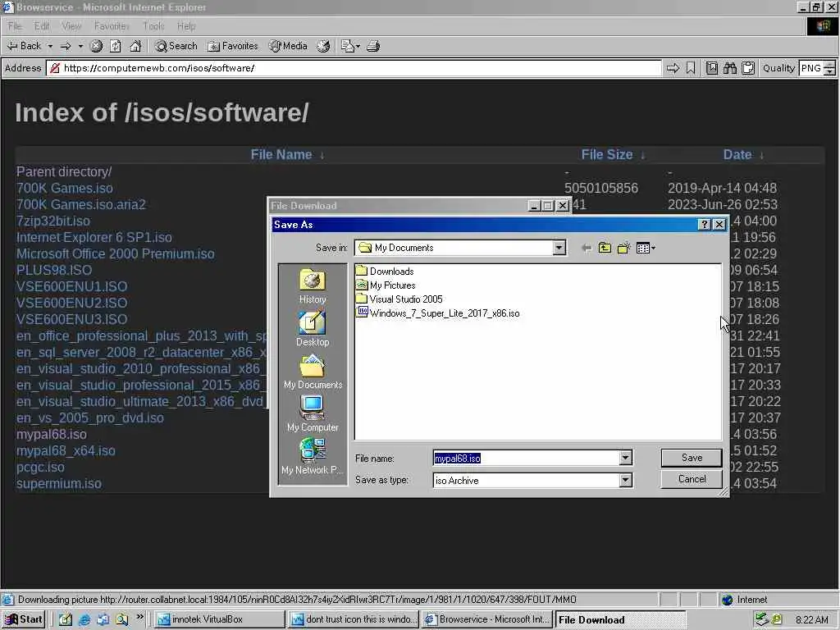Expand the quick launch overflow chevron
Viewport: 840px width, 630px height.
click(x=139, y=617)
